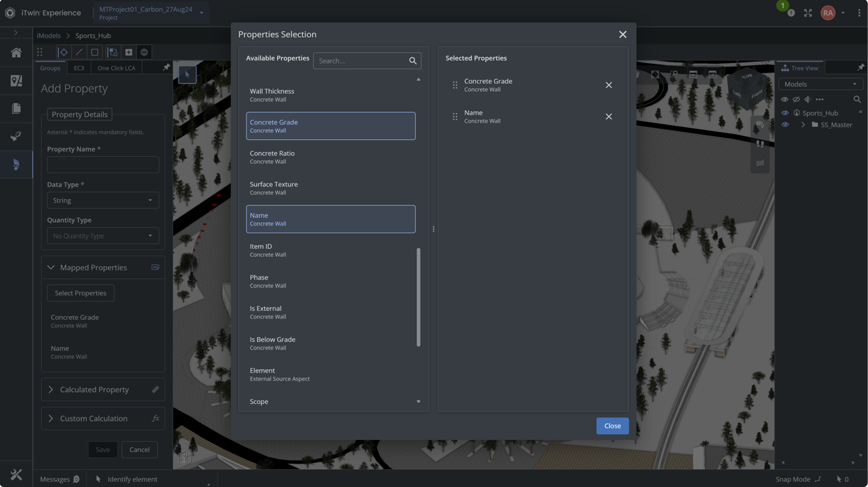Expand the Calculated Property section
This screenshot has height=487, width=868.
51,389
